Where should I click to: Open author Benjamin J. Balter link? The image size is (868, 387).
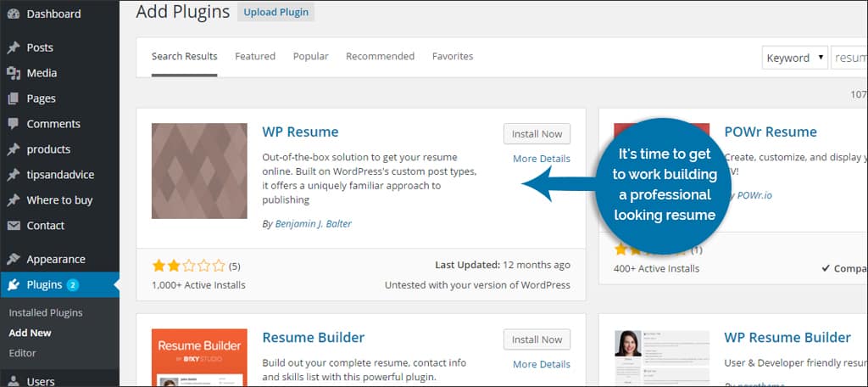point(314,224)
